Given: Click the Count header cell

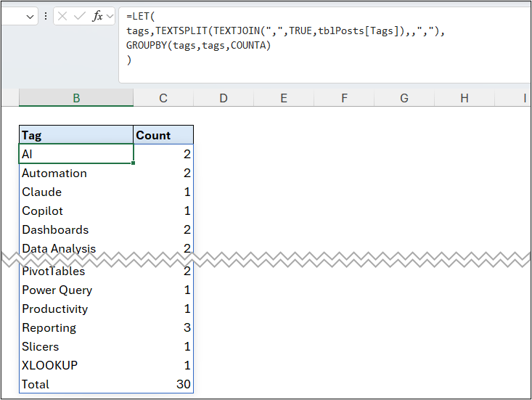Looking at the screenshot, I should click(x=163, y=135).
